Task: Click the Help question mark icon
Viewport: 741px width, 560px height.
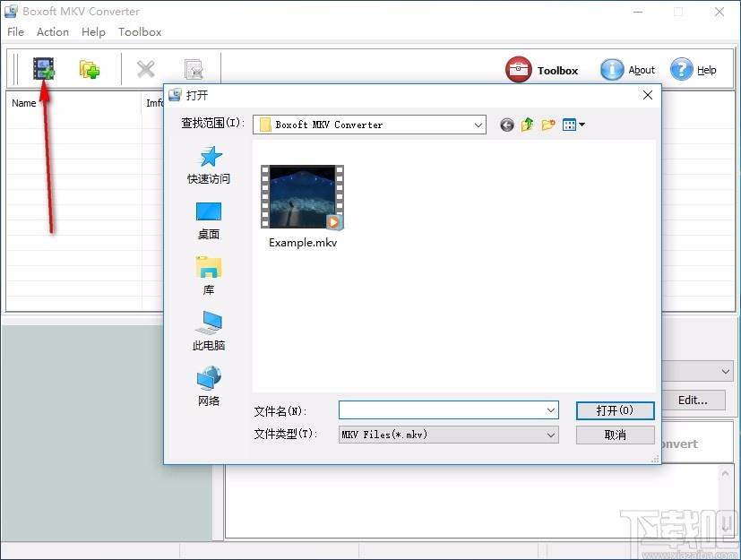Action: [682, 70]
